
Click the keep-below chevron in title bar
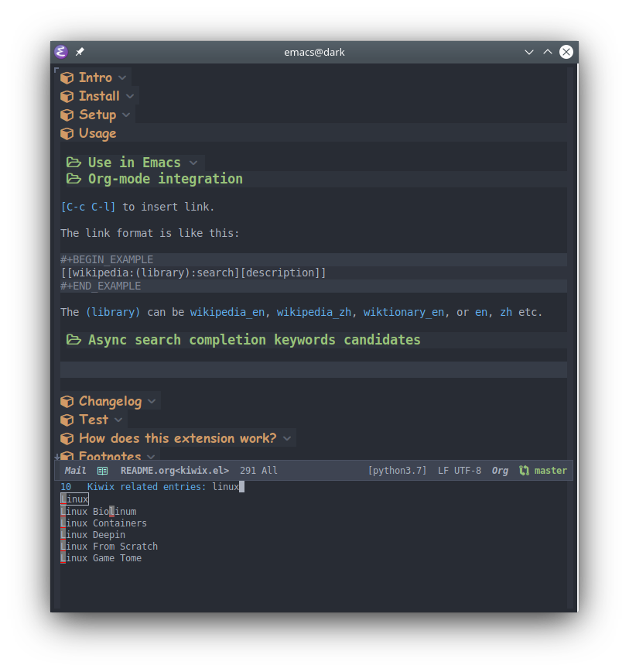pyautogui.click(x=529, y=53)
